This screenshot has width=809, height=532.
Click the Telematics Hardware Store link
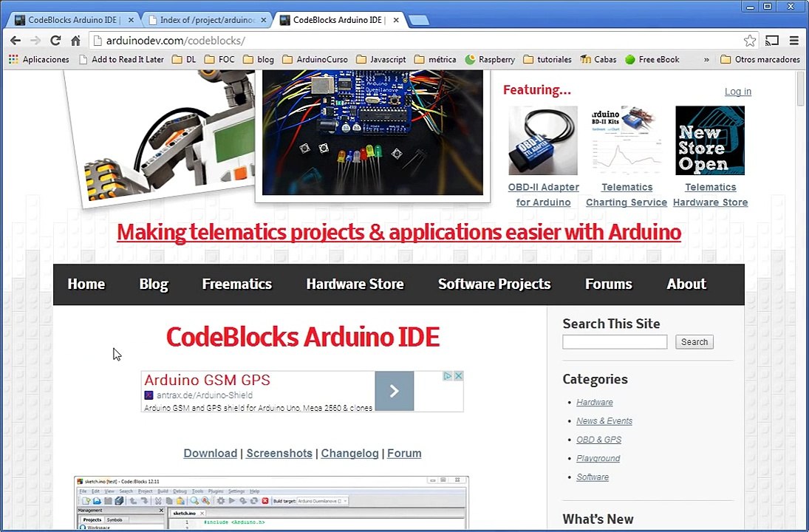click(x=711, y=194)
